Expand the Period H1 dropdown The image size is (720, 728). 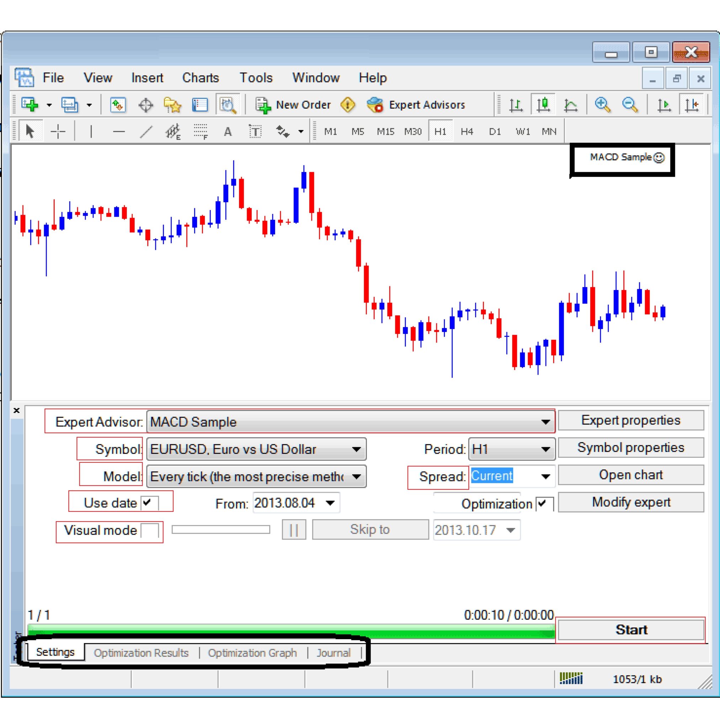point(545,449)
